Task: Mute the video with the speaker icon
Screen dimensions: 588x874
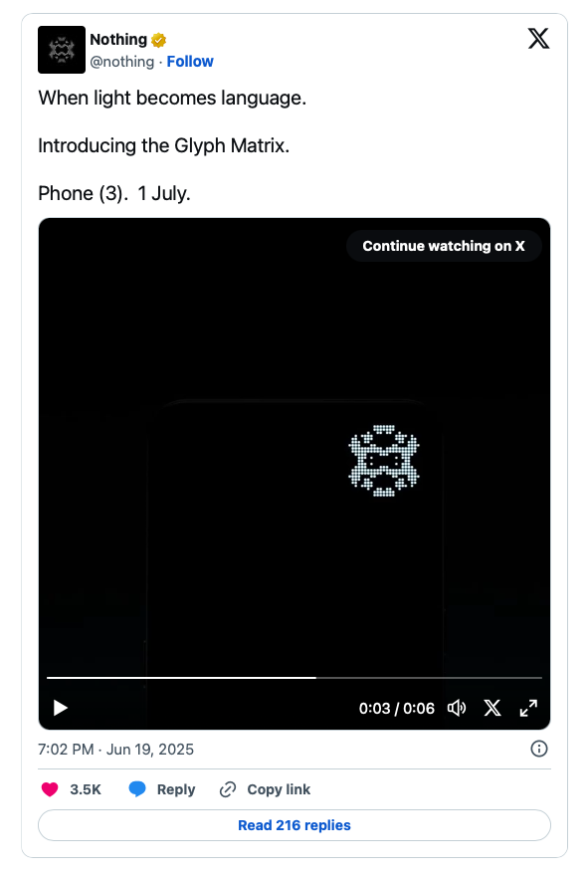Action: [x=457, y=708]
